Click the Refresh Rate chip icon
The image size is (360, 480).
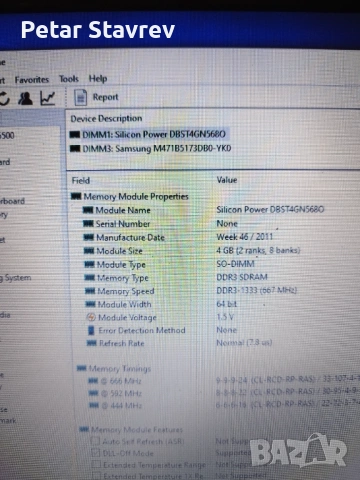click(x=91, y=343)
